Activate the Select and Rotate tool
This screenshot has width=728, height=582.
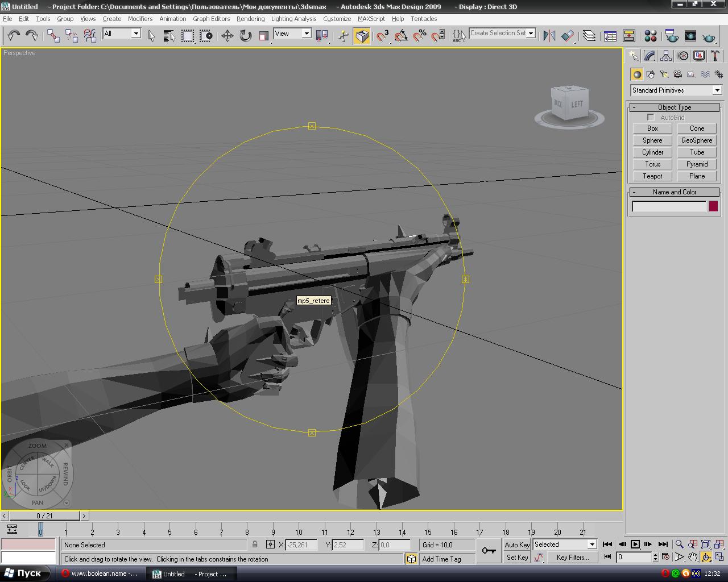click(x=245, y=36)
